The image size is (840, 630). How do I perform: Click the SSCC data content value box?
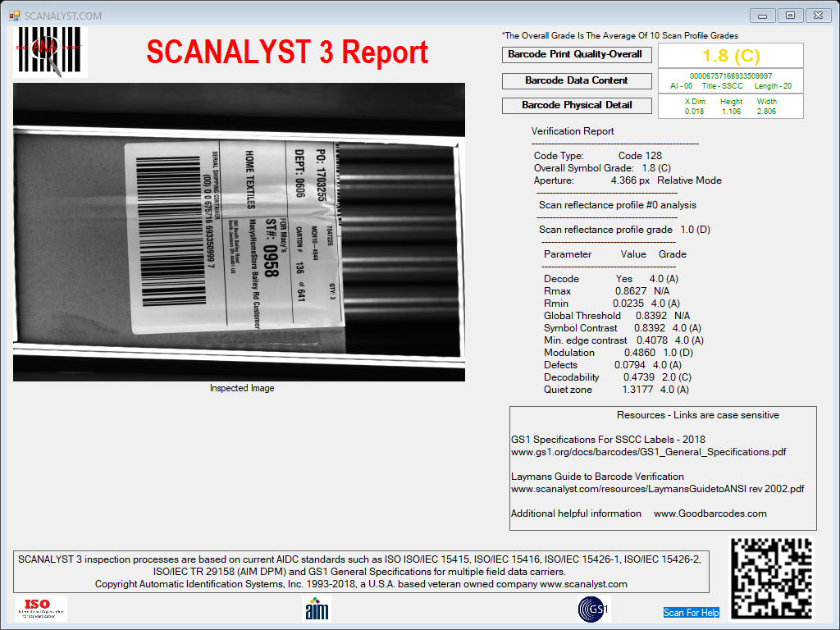[731, 81]
